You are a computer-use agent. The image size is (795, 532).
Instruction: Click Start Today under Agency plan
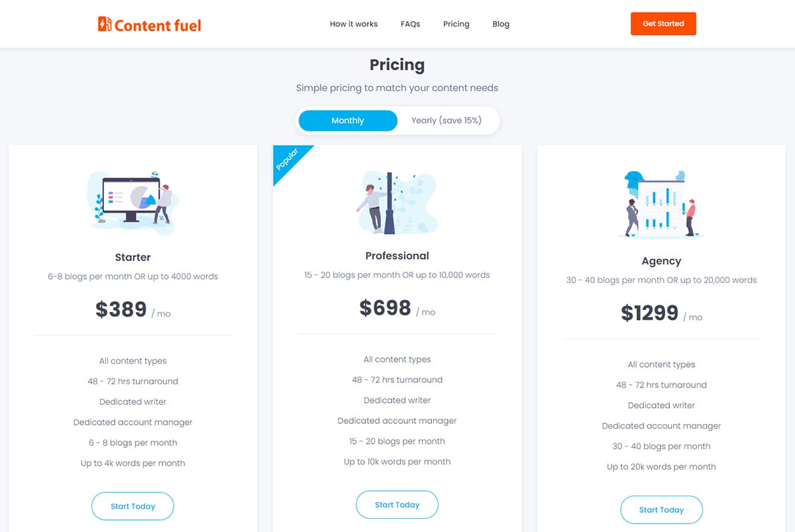661,510
